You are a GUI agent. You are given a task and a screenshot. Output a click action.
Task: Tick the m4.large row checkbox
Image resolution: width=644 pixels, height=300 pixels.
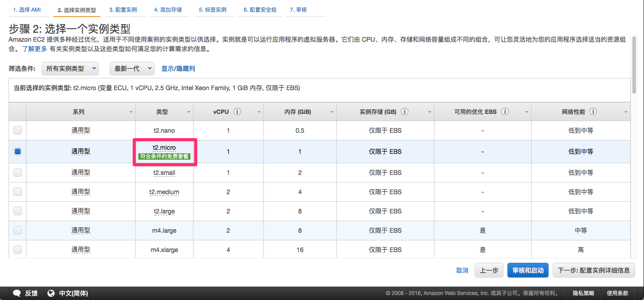[x=17, y=230]
